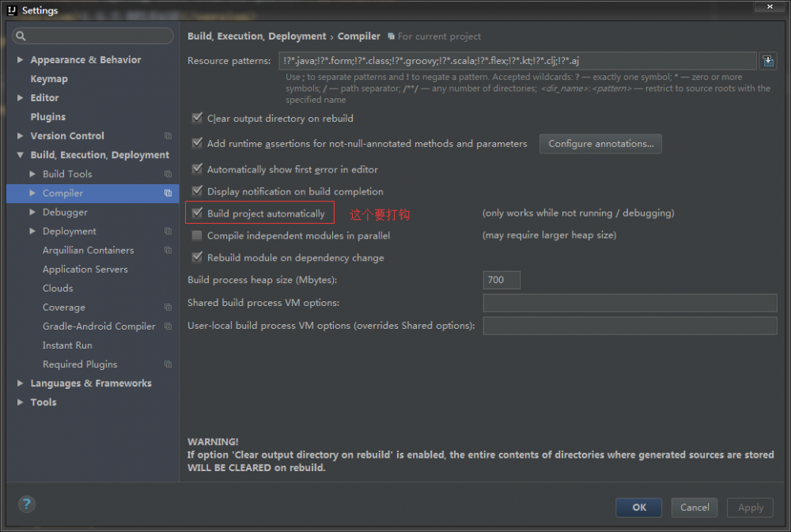
Task: Expand the Languages & Frameworks section
Action: (21, 383)
